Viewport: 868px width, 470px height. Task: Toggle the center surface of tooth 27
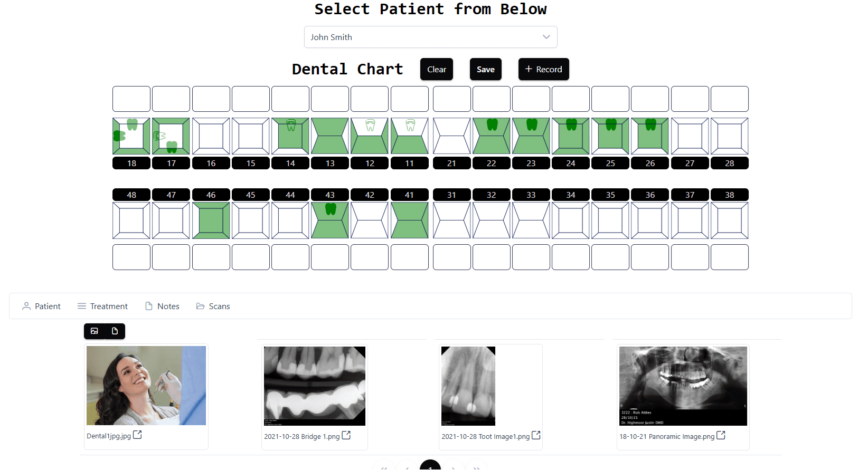point(690,136)
